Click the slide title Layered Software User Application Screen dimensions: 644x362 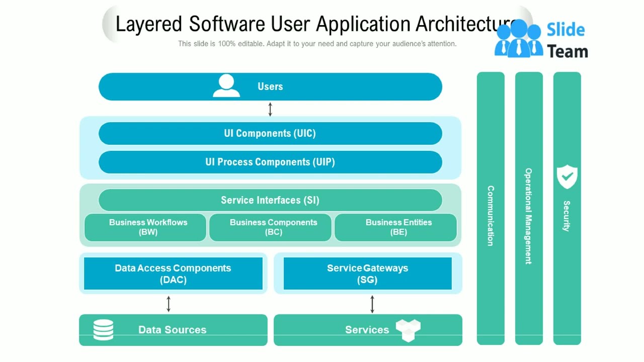coord(316,24)
